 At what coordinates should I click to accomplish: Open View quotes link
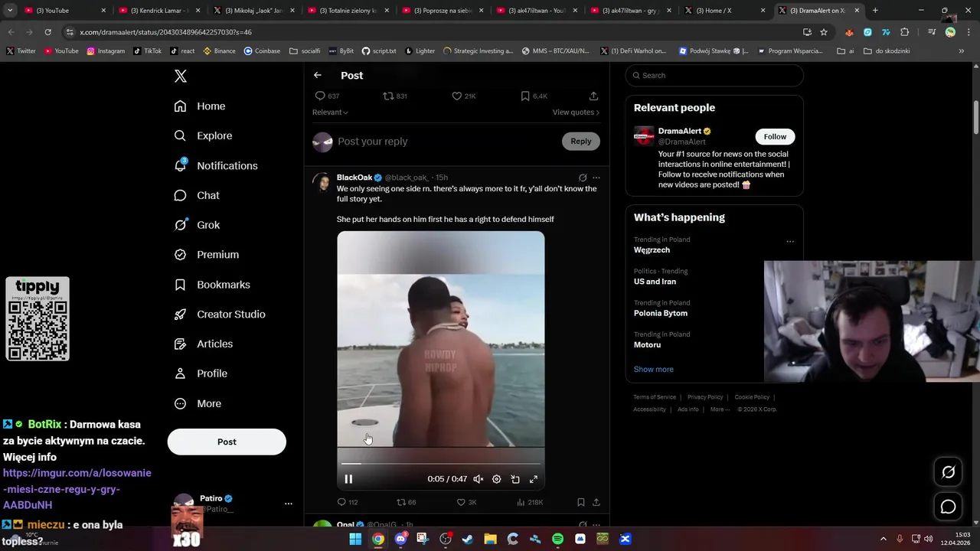576,112
